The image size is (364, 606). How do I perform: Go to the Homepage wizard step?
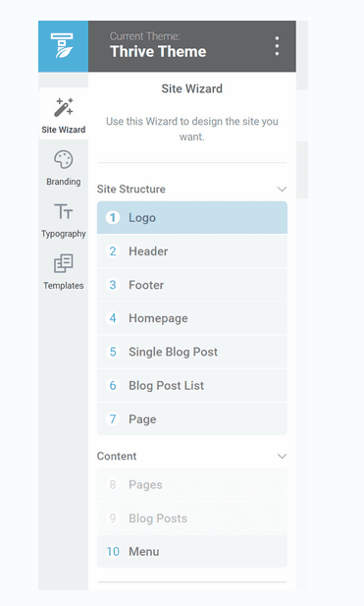(192, 318)
